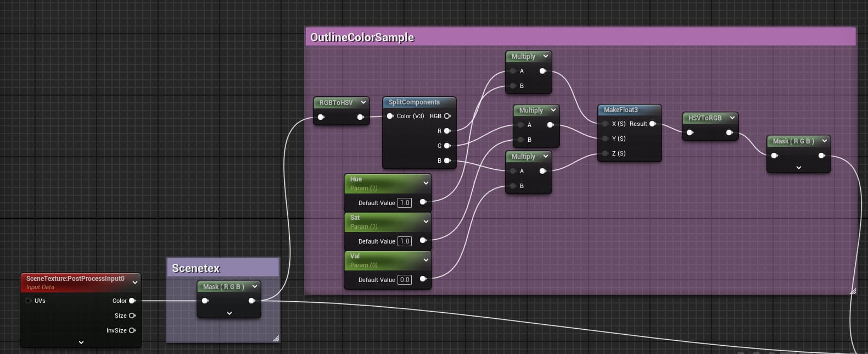
Task: Expand the Scenetex Mask (R G B) bottom chevron
Action: (x=229, y=313)
